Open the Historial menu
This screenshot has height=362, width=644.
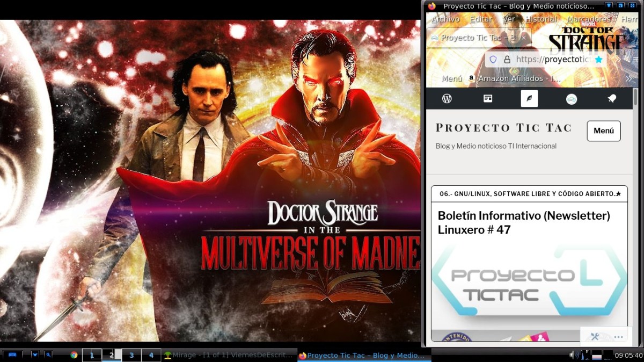pos(540,19)
